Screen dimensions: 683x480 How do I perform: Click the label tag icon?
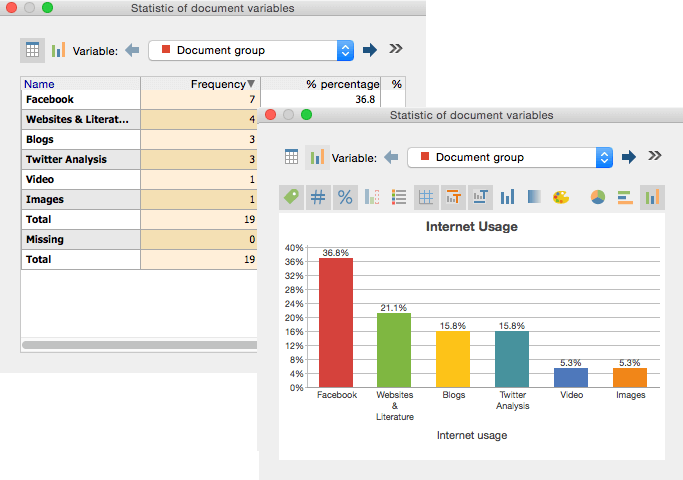pyautogui.click(x=291, y=197)
